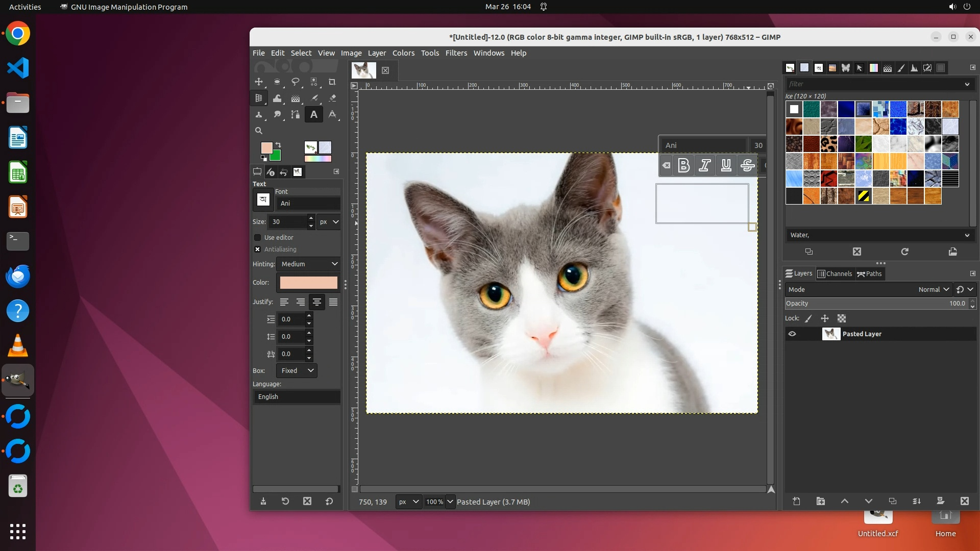980x551 pixels.
Task: Open Thunderbird from the Ubuntu dock
Action: click(18, 276)
